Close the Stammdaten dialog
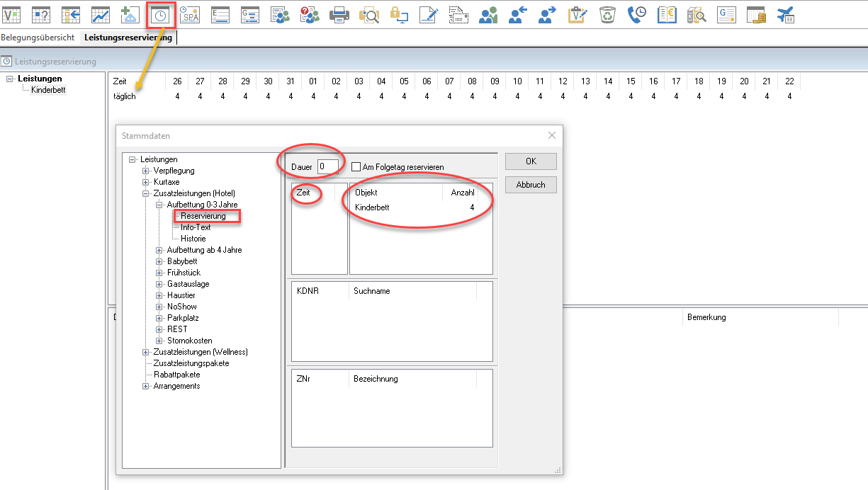 552,135
